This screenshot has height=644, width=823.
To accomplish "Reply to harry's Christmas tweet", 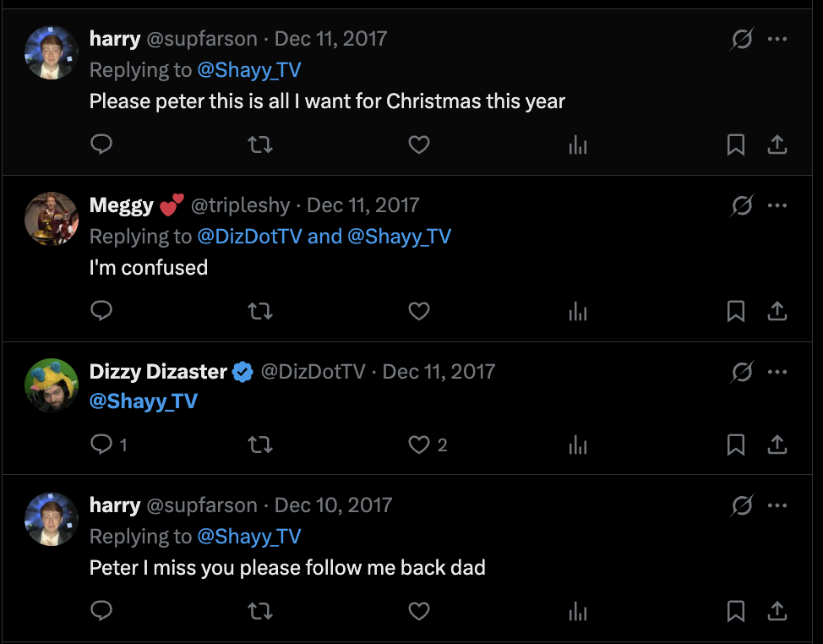I will (x=101, y=145).
